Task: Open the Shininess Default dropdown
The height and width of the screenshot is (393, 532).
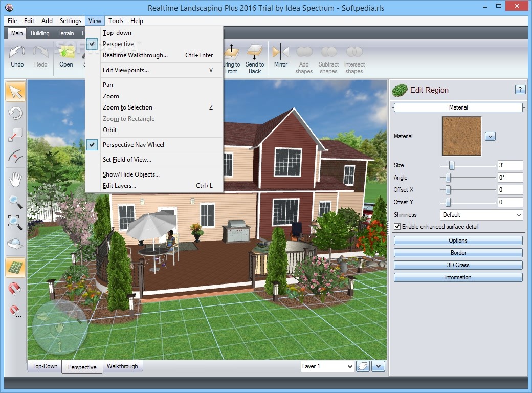Action: pos(481,215)
